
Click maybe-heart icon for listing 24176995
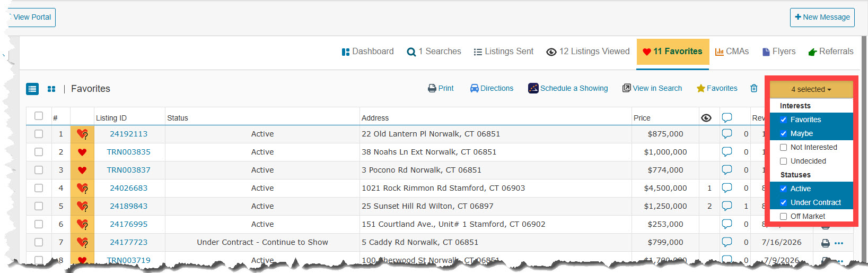[82, 224]
